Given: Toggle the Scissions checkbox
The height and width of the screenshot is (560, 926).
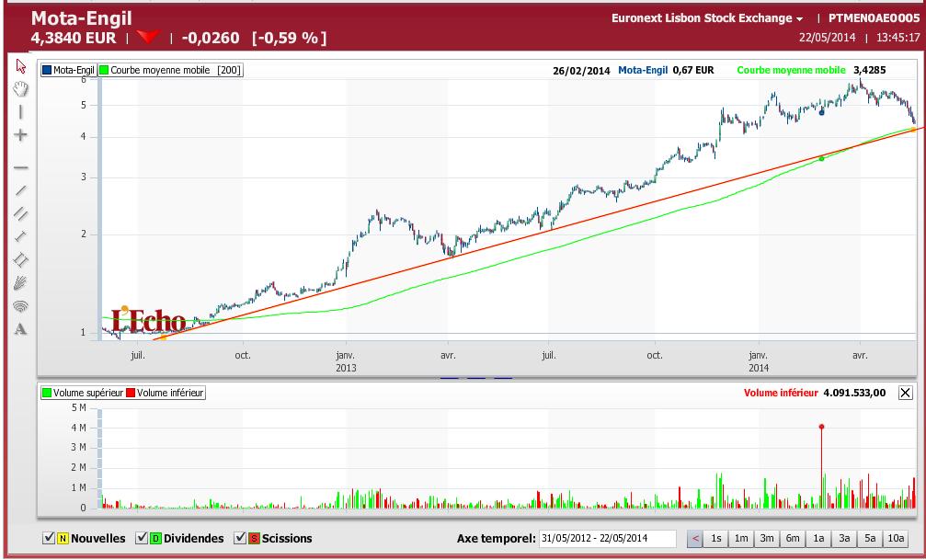Looking at the screenshot, I should point(240,538).
